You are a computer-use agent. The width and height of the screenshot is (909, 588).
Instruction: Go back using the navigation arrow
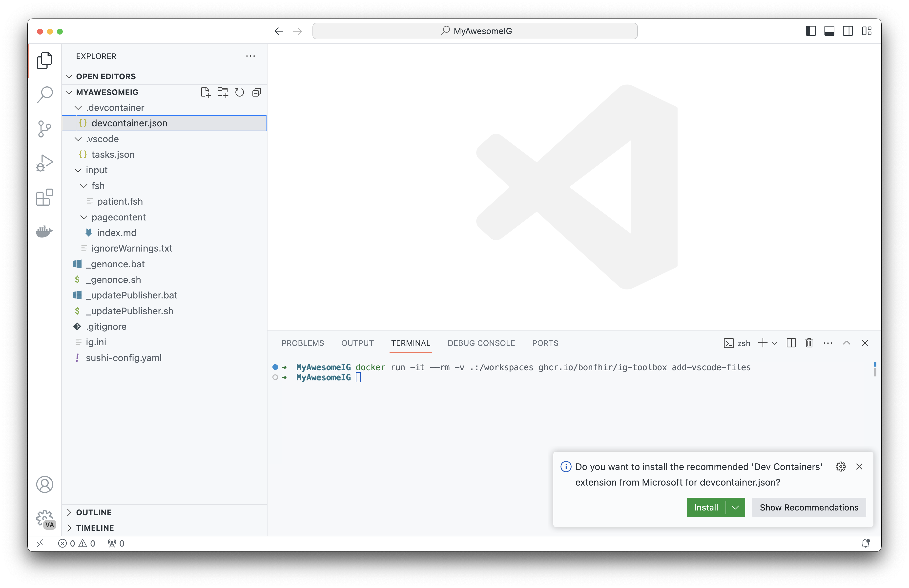pyautogui.click(x=279, y=31)
